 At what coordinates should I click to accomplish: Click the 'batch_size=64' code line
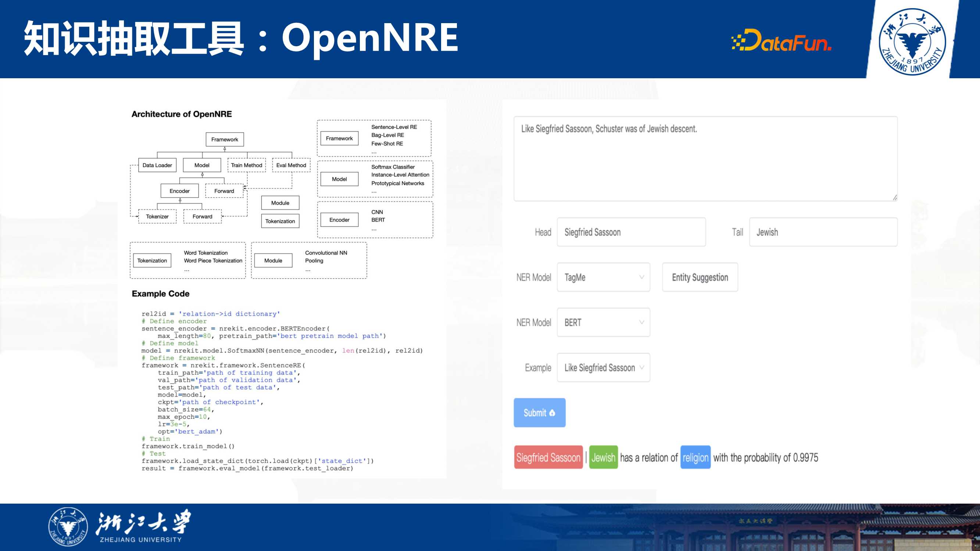coord(186,409)
